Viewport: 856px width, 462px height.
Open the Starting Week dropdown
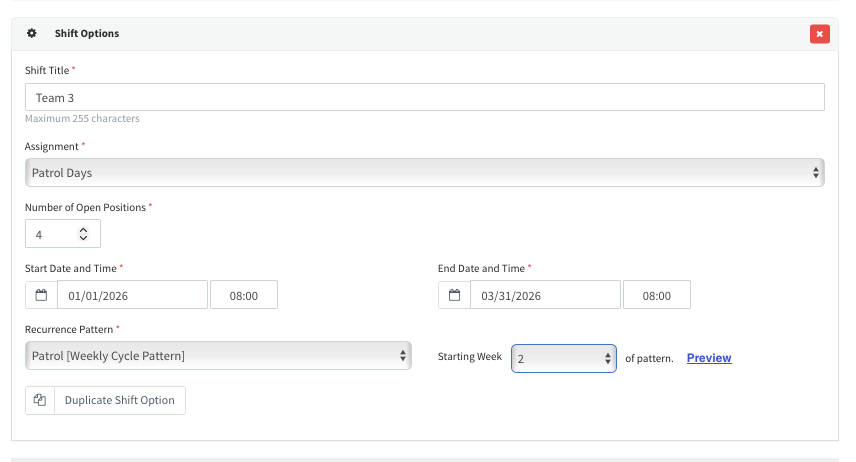(564, 358)
